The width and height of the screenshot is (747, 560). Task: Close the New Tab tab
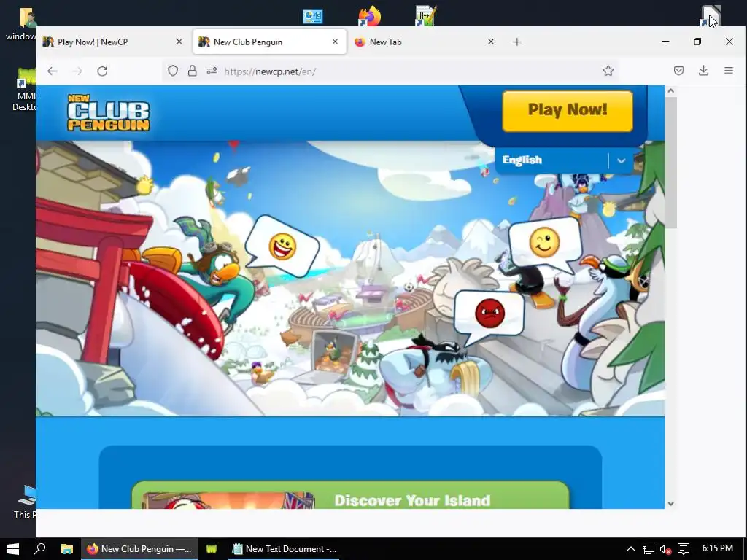click(491, 42)
